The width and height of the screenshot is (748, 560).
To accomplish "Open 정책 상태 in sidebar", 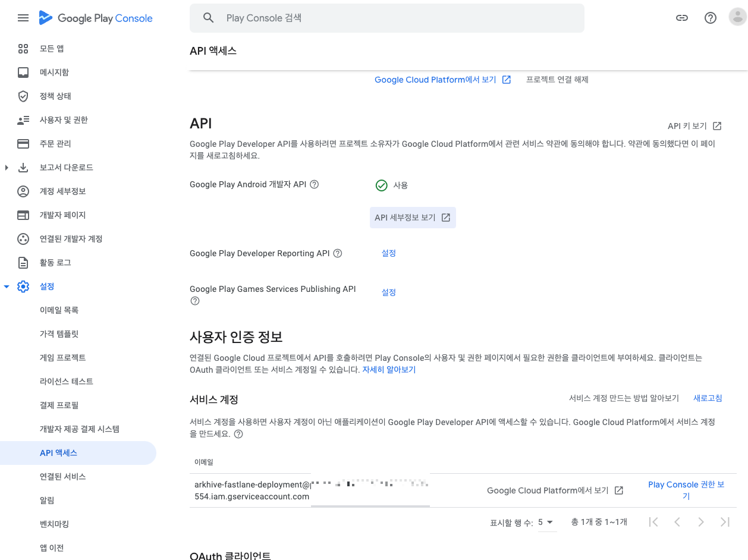I will click(55, 96).
